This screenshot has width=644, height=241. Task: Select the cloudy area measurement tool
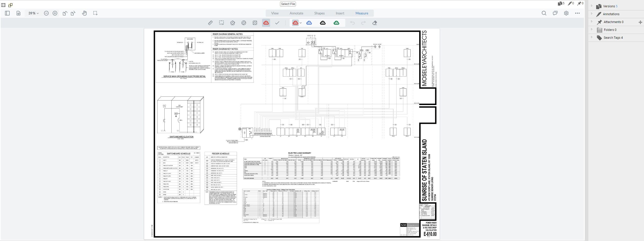pos(266,23)
